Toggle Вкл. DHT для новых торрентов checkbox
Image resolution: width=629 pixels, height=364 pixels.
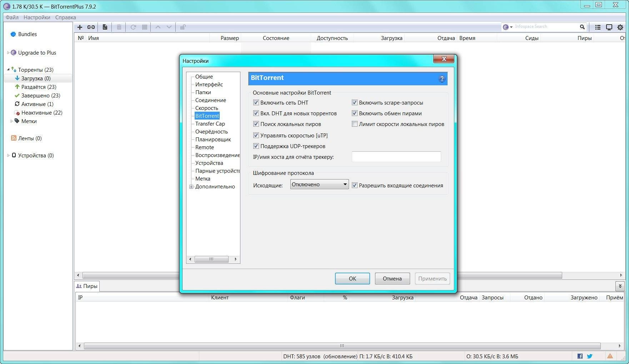[x=256, y=113]
